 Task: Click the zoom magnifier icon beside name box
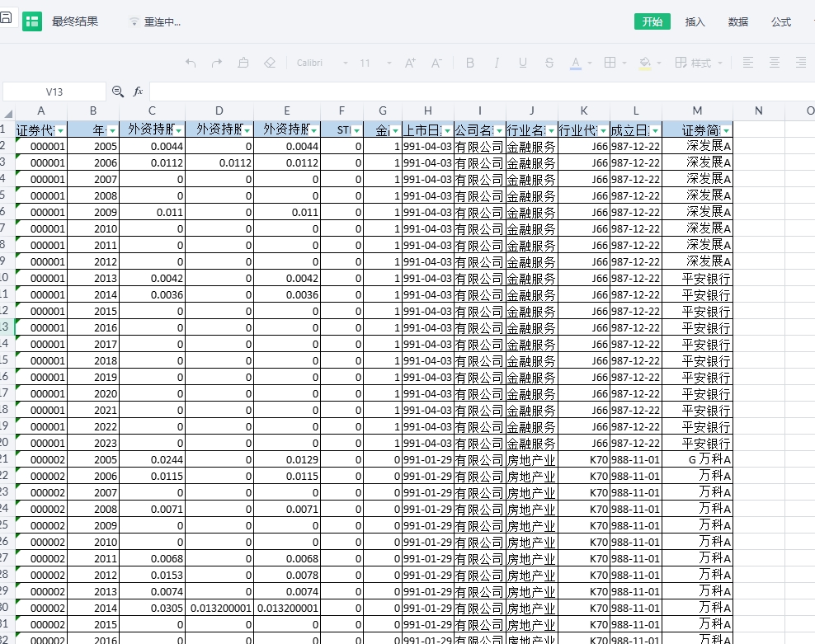pos(118,92)
